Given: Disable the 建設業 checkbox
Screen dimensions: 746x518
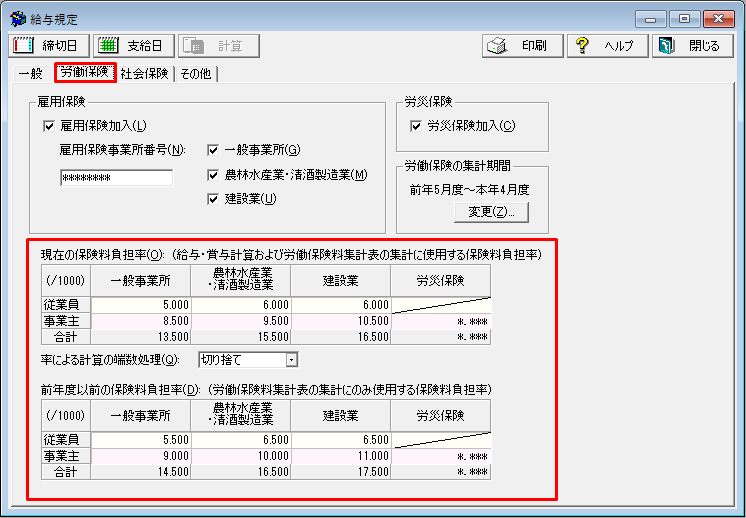Looking at the screenshot, I should click(213, 198).
